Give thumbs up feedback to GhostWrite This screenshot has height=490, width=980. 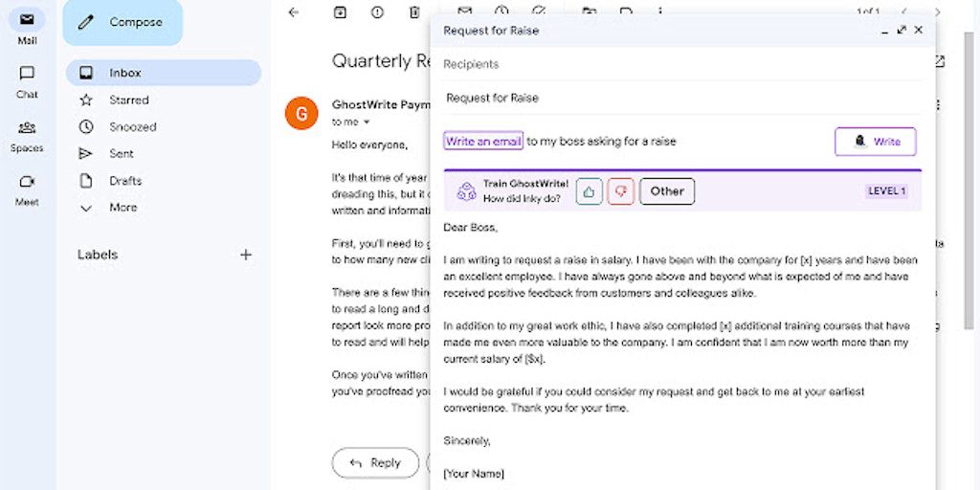pos(589,191)
